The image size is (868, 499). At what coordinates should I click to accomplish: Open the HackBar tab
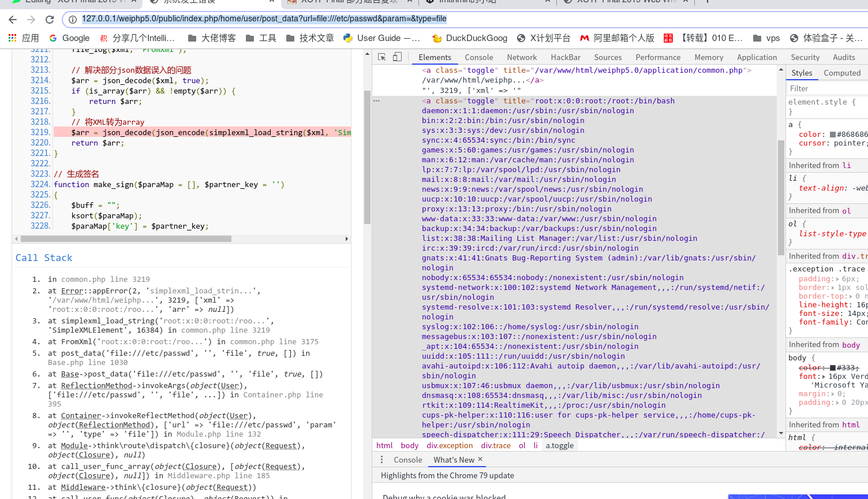click(566, 57)
